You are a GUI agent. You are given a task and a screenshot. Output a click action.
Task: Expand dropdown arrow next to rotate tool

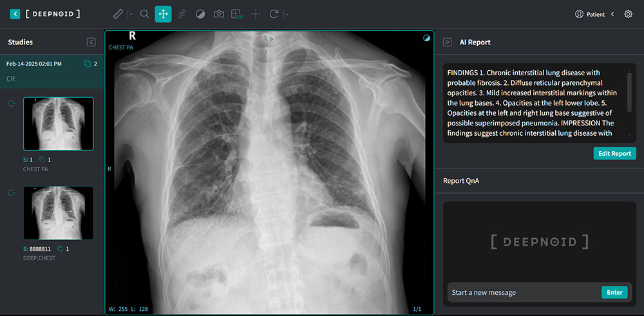tap(287, 14)
